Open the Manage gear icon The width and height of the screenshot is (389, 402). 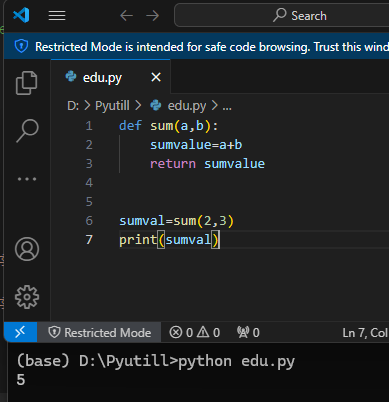(27, 297)
